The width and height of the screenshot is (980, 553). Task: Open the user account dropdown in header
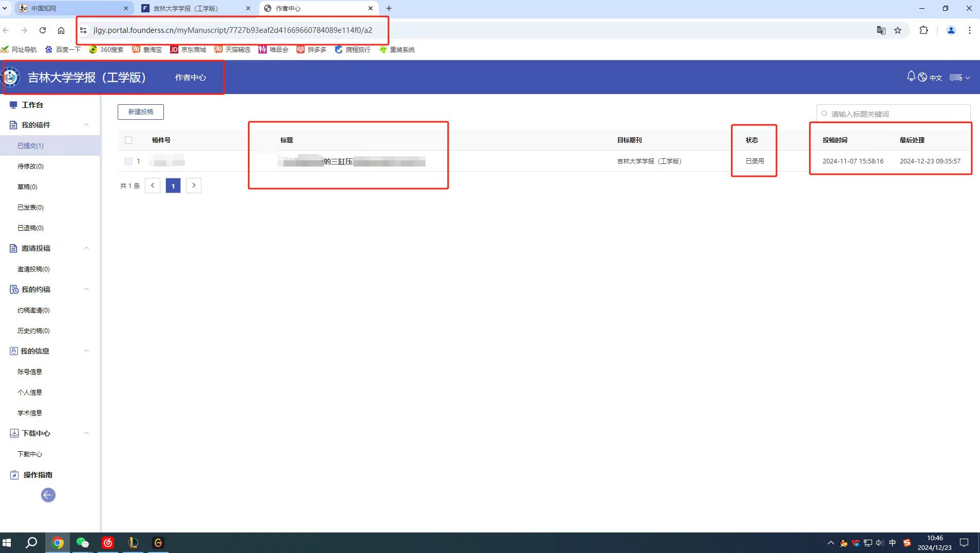point(959,78)
